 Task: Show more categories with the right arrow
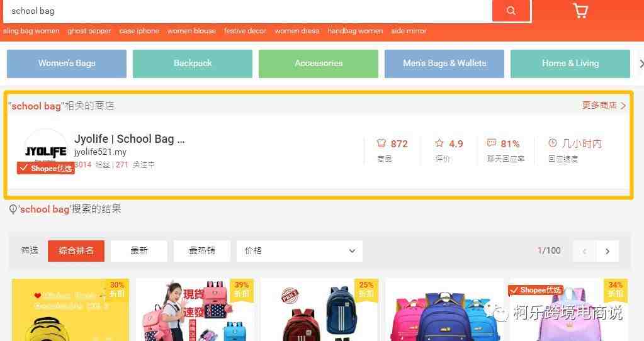pyautogui.click(x=641, y=64)
